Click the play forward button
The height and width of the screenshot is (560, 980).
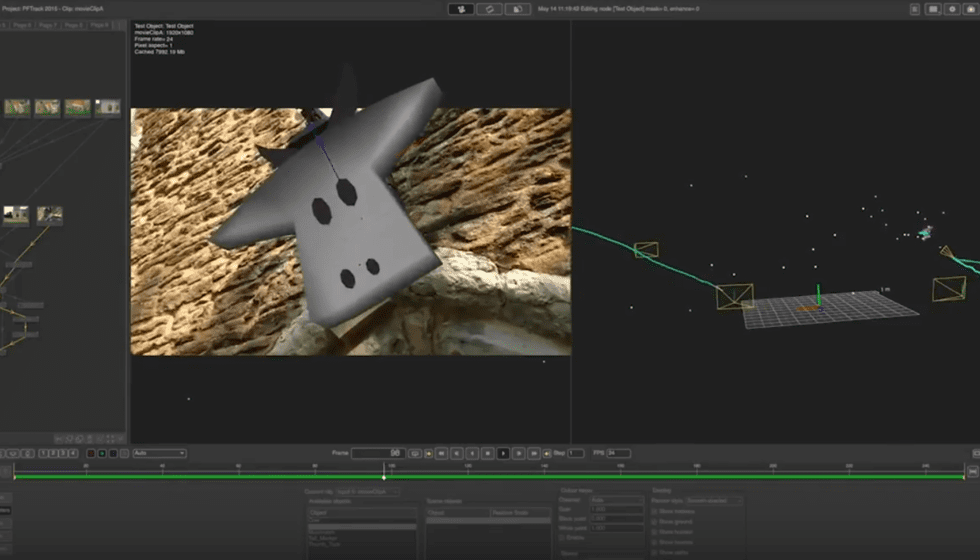pos(503,453)
